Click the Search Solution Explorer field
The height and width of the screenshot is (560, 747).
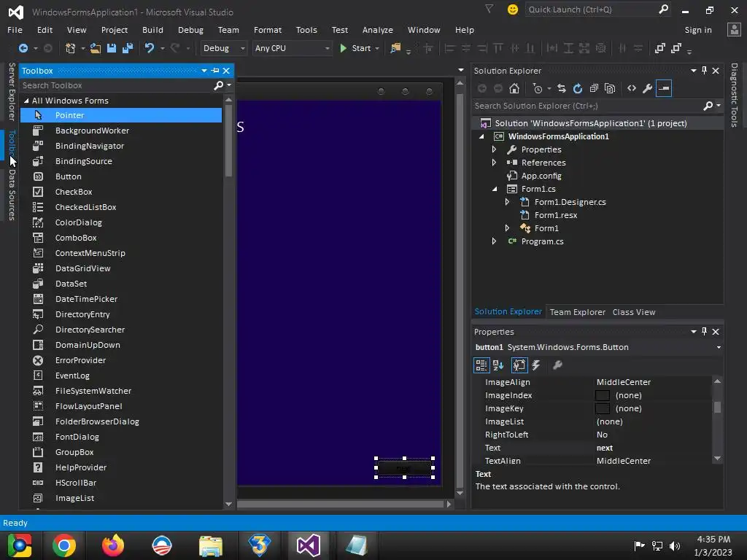pyautogui.click(x=589, y=106)
